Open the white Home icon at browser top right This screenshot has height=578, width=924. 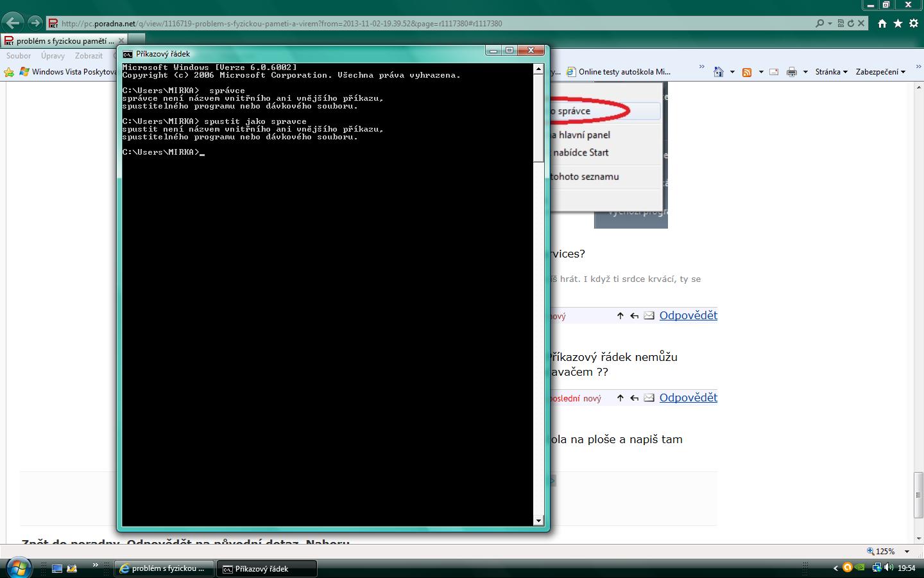tap(882, 23)
